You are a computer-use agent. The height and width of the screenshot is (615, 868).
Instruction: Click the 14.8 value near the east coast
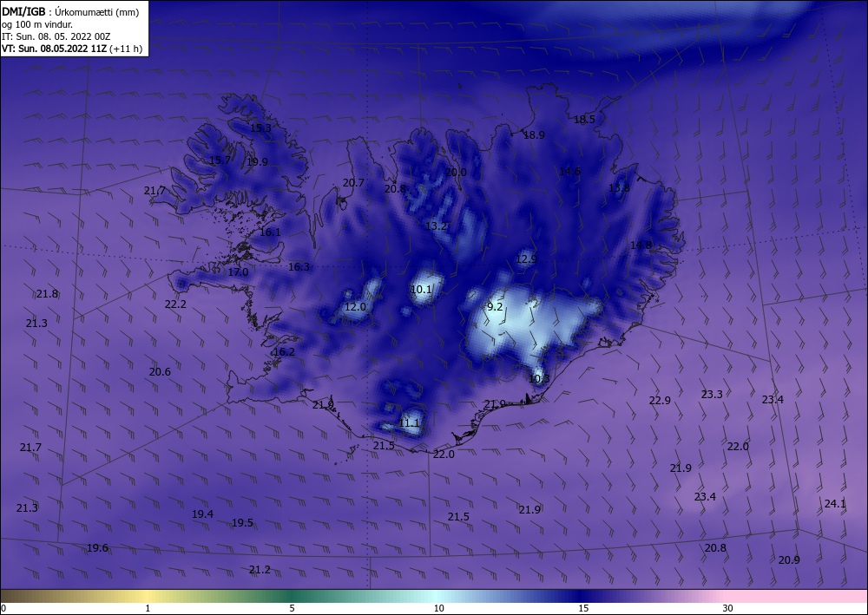click(x=641, y=245)
